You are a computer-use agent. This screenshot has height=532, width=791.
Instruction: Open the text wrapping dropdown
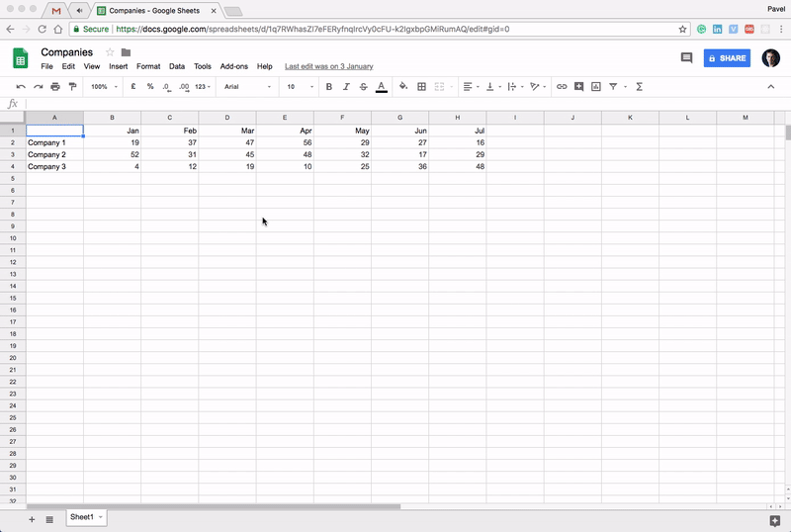tap(515, 87)
